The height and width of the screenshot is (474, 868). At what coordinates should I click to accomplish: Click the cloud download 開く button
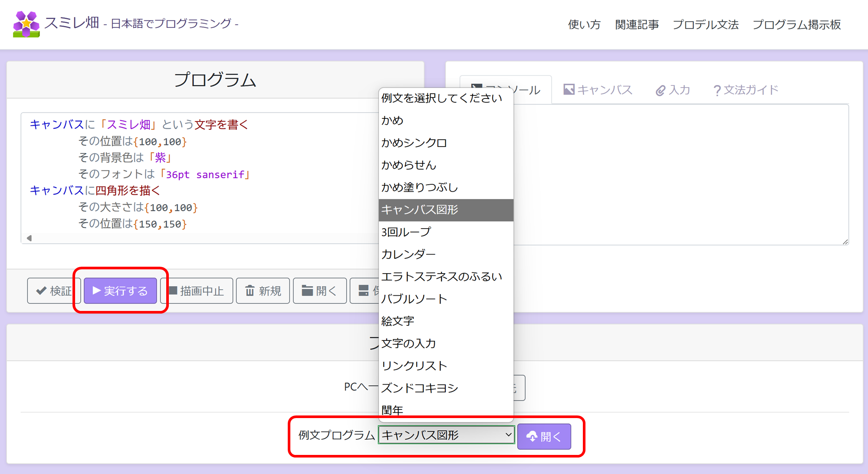(x=544, y=436)
